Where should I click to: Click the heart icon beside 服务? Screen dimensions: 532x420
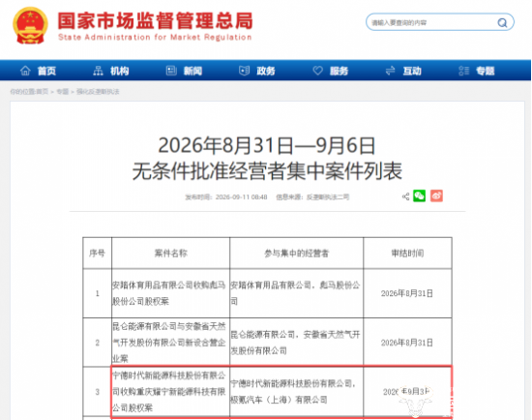point(317,71)
